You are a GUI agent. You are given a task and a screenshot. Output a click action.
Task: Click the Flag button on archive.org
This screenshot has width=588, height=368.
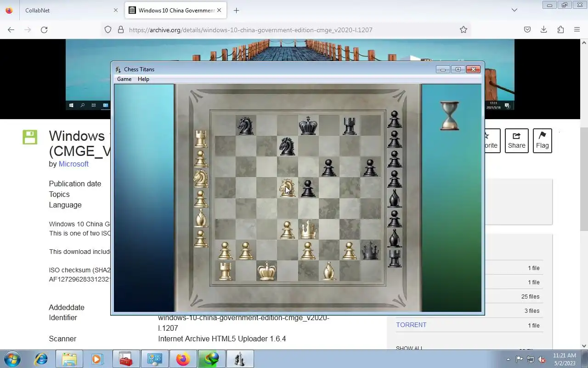542,141
